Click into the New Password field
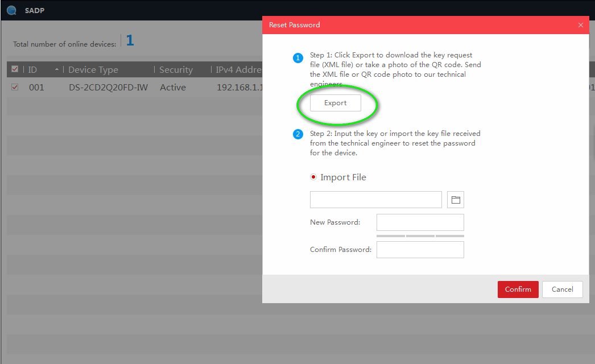The width and height of the screenshot is (595, 364). click(x=420, y=222)
